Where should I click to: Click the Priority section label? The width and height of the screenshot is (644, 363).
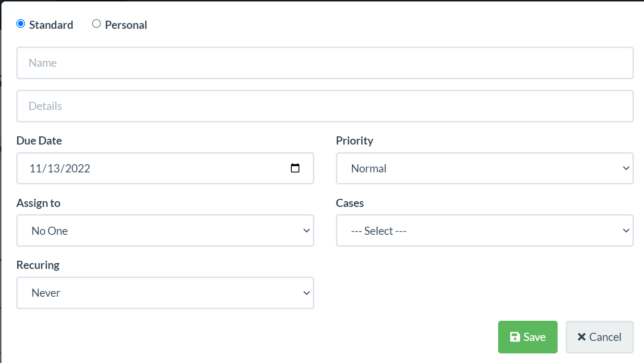[355, 140]
